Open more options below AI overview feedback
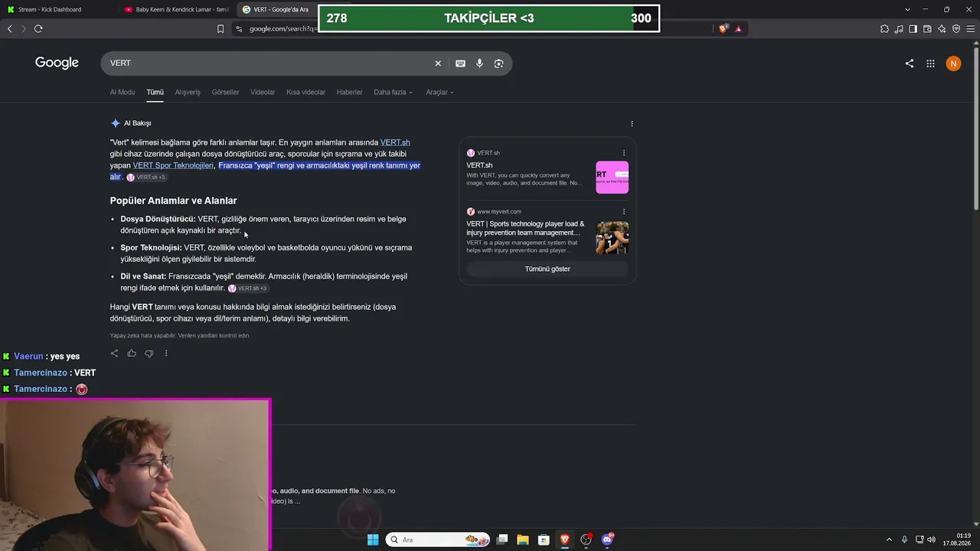 165,354
